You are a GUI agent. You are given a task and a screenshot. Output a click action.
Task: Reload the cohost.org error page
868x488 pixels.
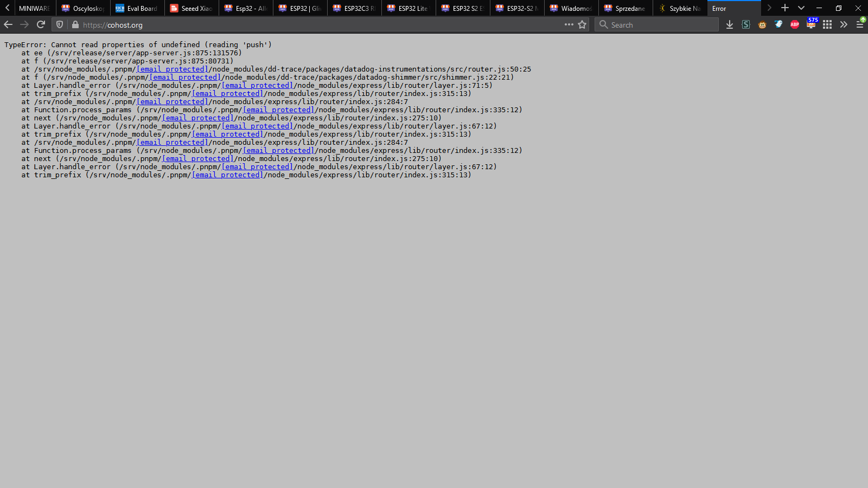click(x=41, y=24)
